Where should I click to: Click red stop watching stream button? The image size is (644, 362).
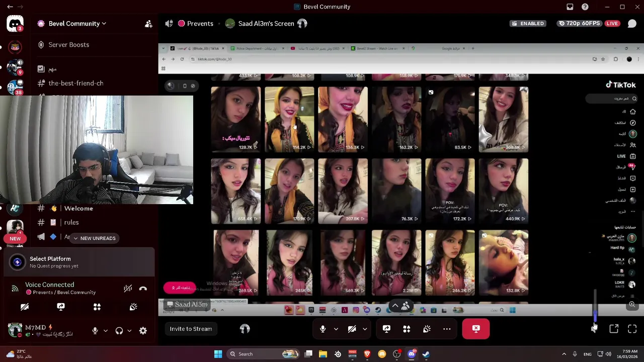point(476,329)
